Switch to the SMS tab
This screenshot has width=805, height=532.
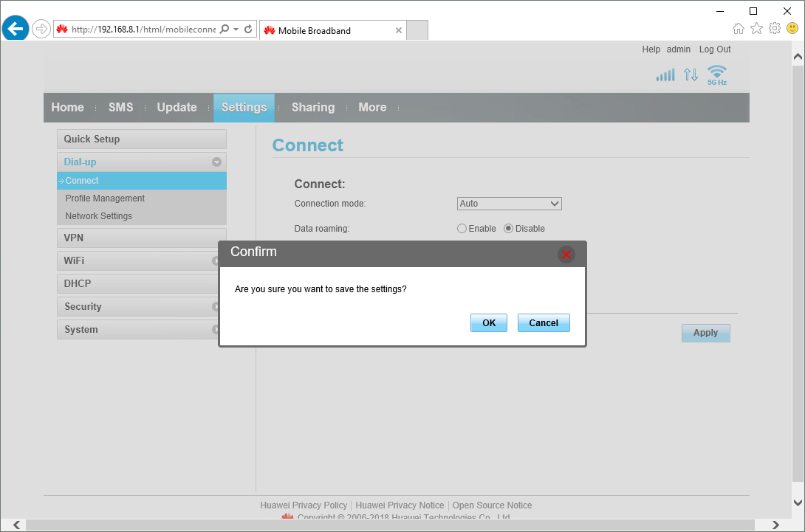(120, 108)
